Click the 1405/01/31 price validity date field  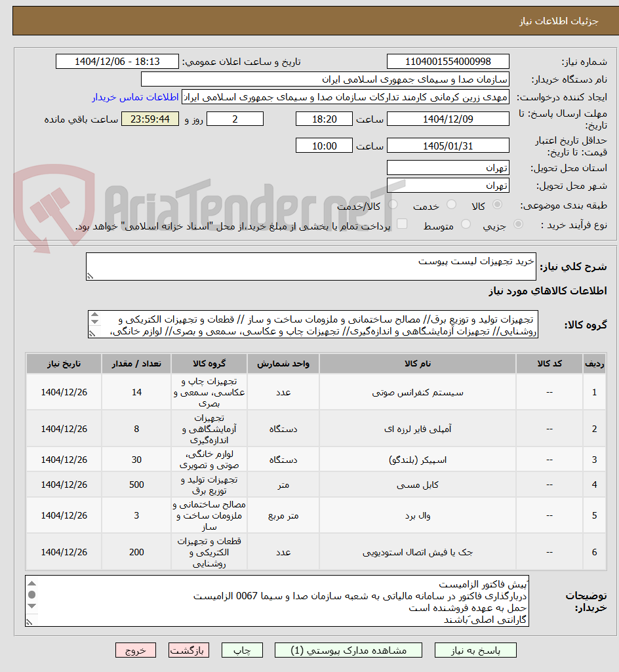click(x=448, y=146)
